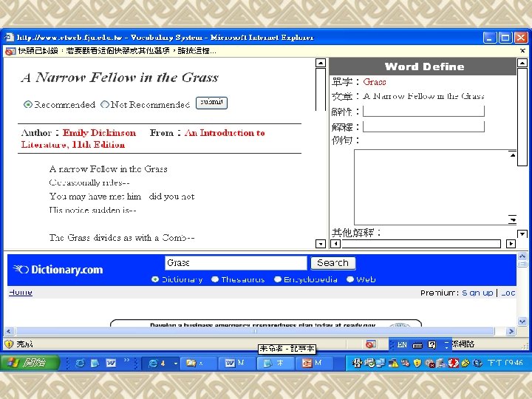This screenshot has height=399, width=532.
Task: Click the network computers tray icon
Action: (x=381, y=364)
